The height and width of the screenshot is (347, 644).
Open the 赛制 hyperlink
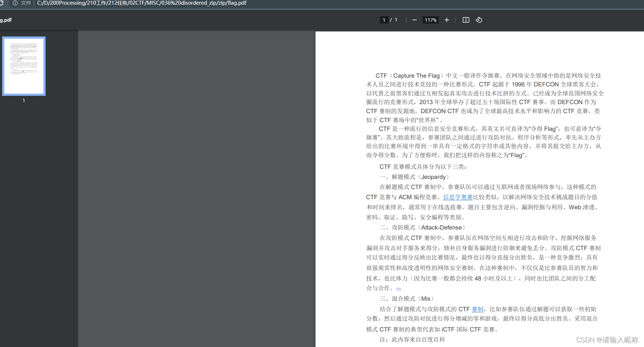pyautogui.click(x=478, y=309)
